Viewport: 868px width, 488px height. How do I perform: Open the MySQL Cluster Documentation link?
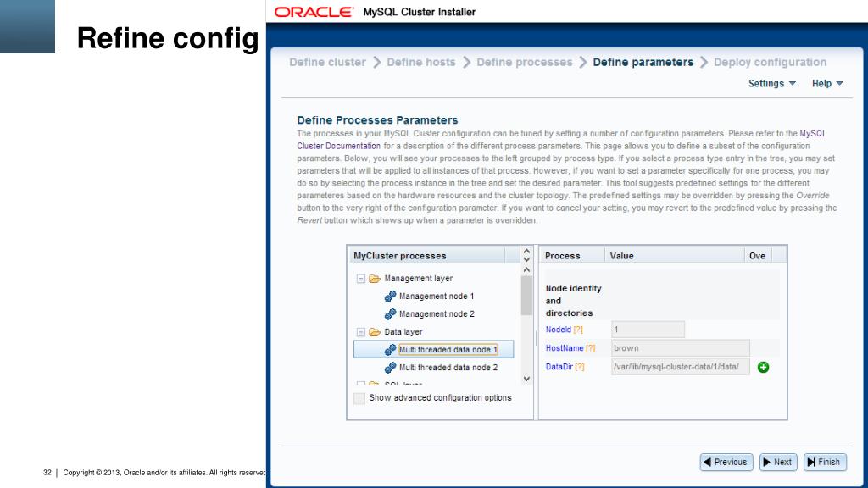(338, 146)
